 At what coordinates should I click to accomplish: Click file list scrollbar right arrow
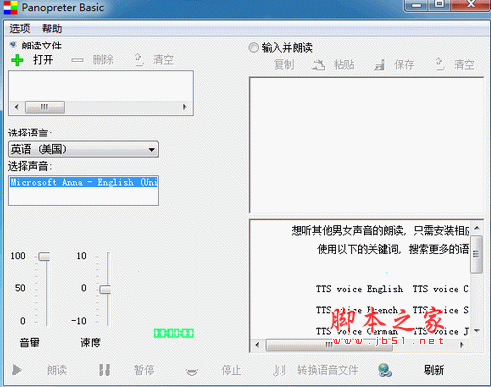[x=184, y=107]
